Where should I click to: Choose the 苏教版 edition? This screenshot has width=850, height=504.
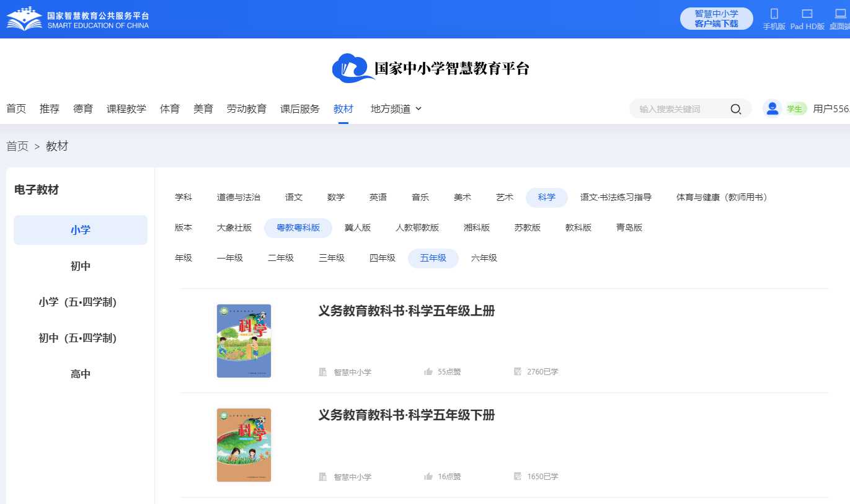(x=528, y=228)
